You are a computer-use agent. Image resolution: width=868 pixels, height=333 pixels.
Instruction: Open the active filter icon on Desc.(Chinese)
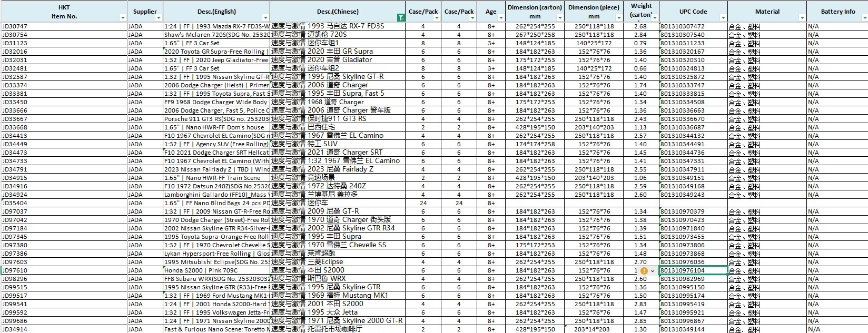[x=401, y=18]
